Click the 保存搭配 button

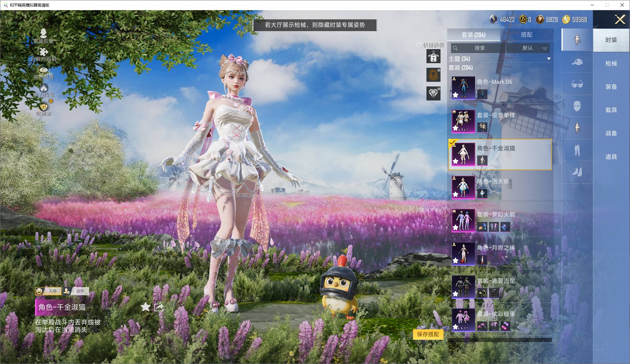tap(428, 334)
